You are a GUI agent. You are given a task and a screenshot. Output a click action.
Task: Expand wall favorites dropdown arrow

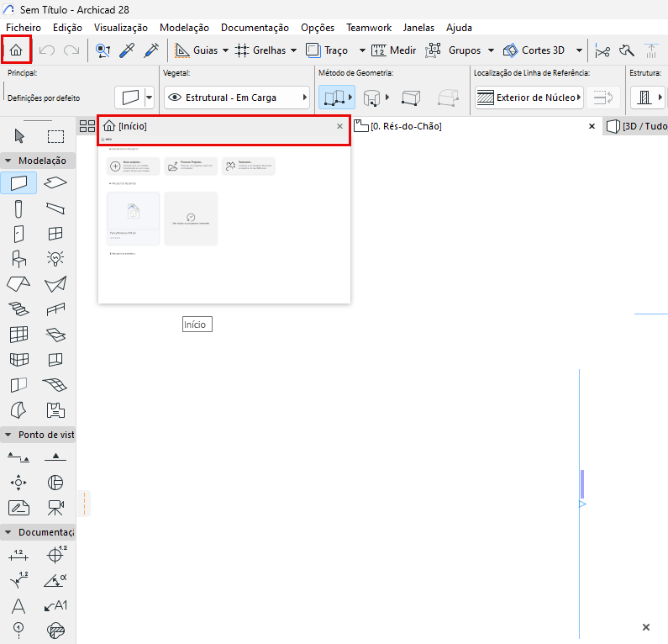pos(149,98)
